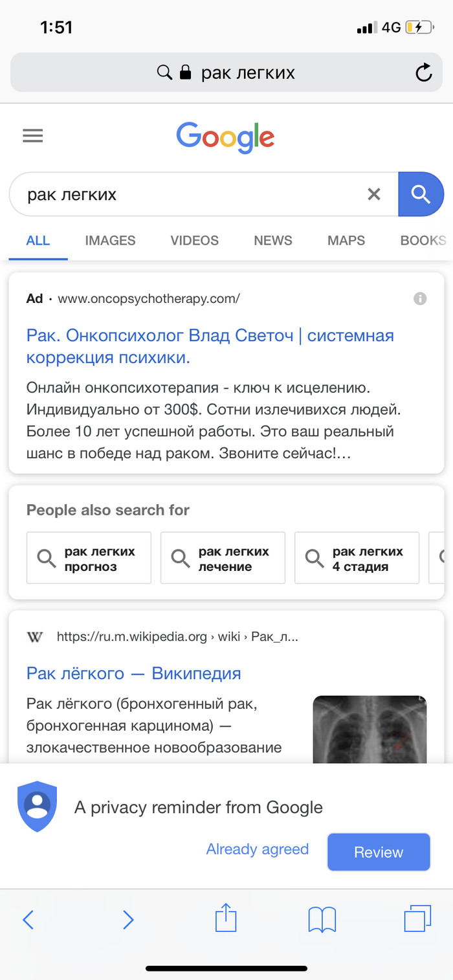Reload the page in Safari
This screenshot has width=453, height=980.
click(424, 72)
